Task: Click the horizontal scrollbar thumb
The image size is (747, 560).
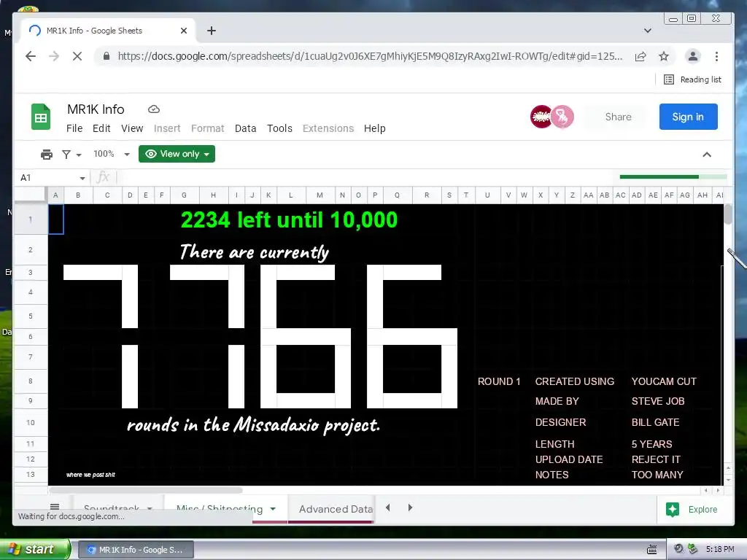Action: [146, 490]
